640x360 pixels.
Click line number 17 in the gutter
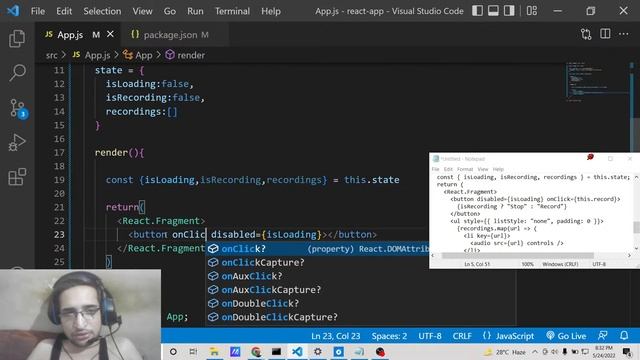pos(59,153)
